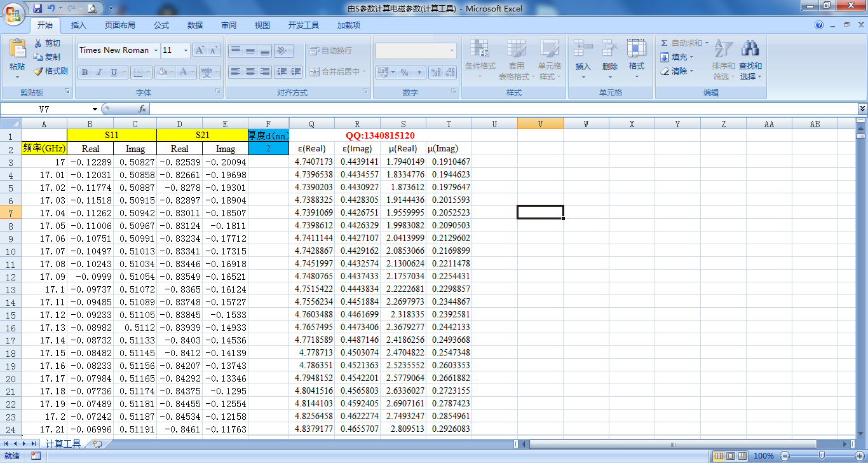
Task: Select the 计算工具 sheet tab
Action: 64,444
